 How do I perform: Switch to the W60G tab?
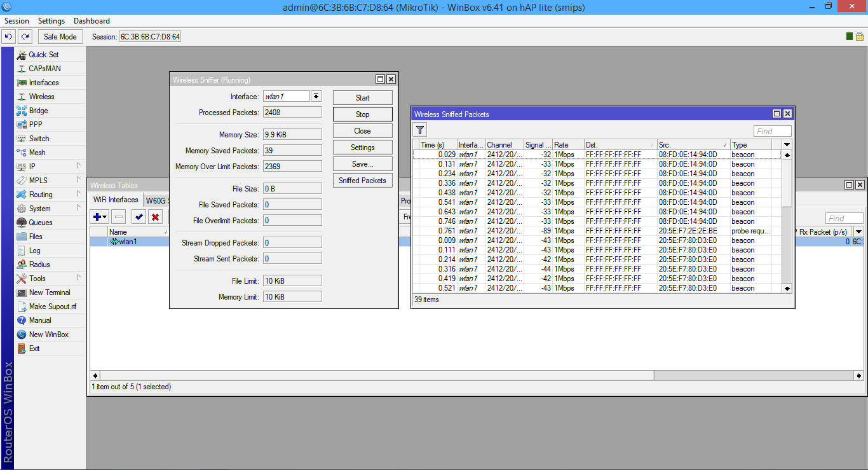[157, 199]
